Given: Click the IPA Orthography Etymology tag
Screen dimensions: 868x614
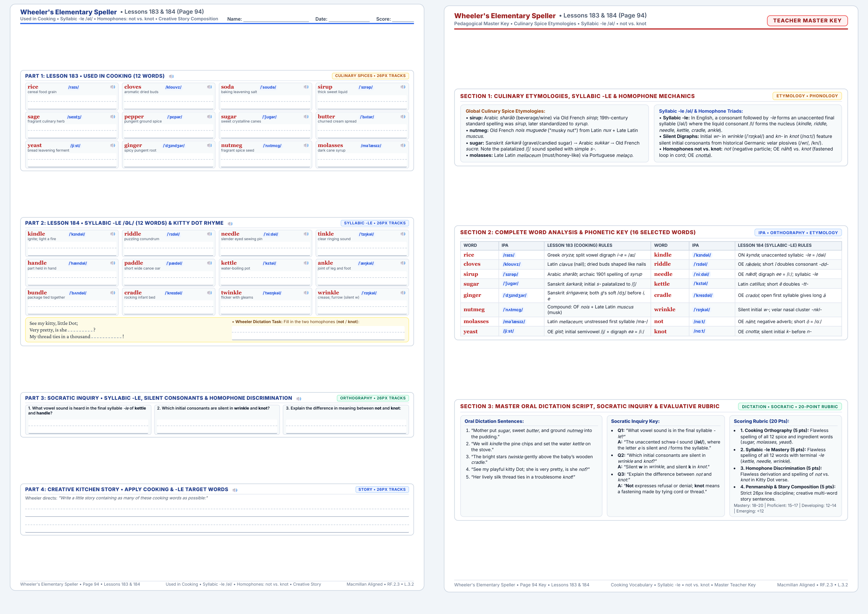Looking at the screenshot, I should tap(798, 233).
